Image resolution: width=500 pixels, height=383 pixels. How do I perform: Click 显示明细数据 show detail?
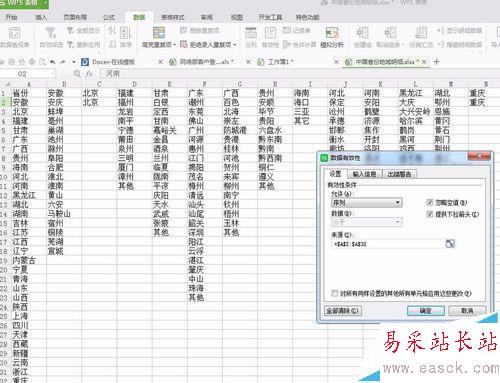[460, 31]
